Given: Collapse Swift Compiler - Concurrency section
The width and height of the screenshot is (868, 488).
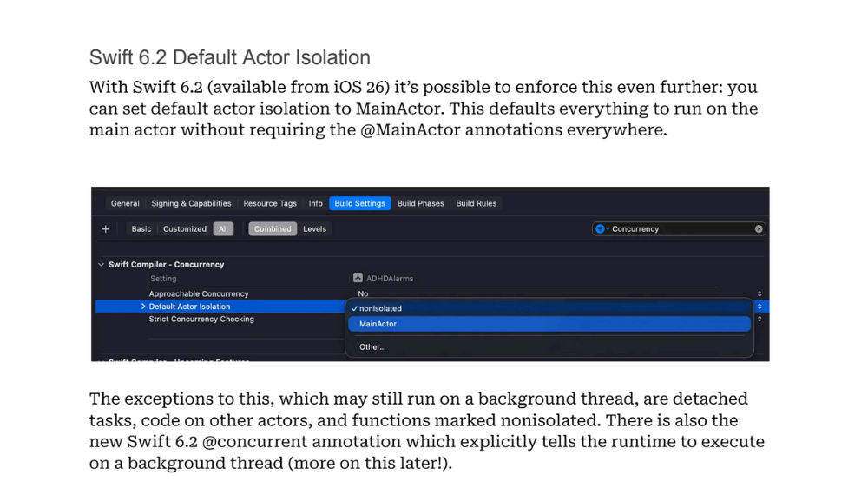Looking at the screenshot, I should click(102, 265).
